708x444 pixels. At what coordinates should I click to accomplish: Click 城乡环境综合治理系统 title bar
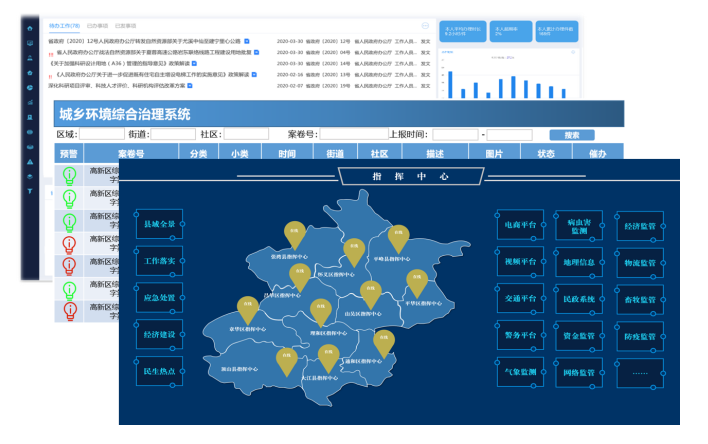[339, 114]
